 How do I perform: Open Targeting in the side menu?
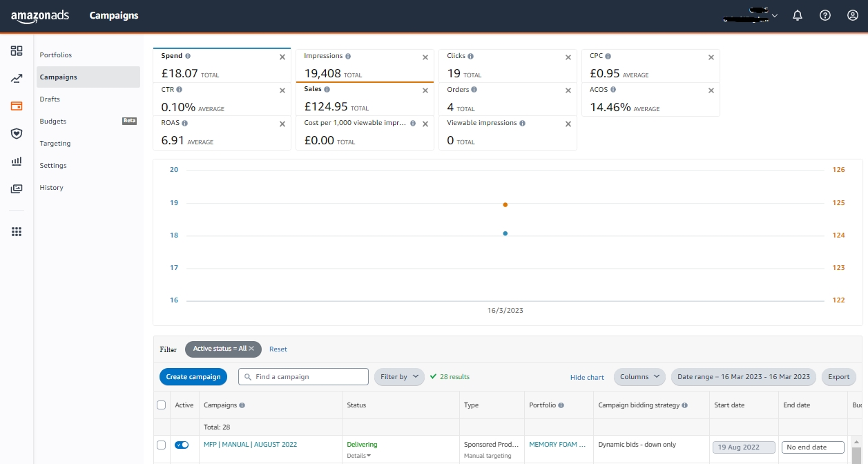[55, 144]
